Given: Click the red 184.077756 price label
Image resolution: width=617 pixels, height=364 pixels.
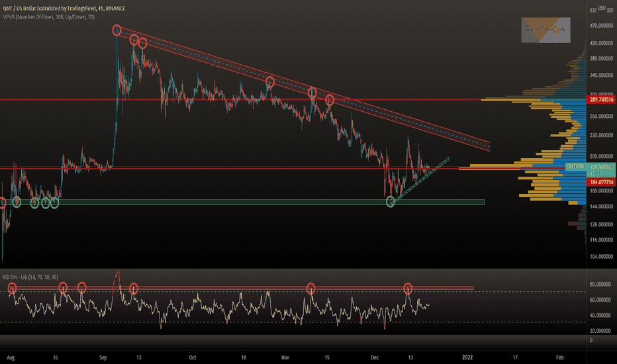Looking at the screenshot, I should click(601, 182).
